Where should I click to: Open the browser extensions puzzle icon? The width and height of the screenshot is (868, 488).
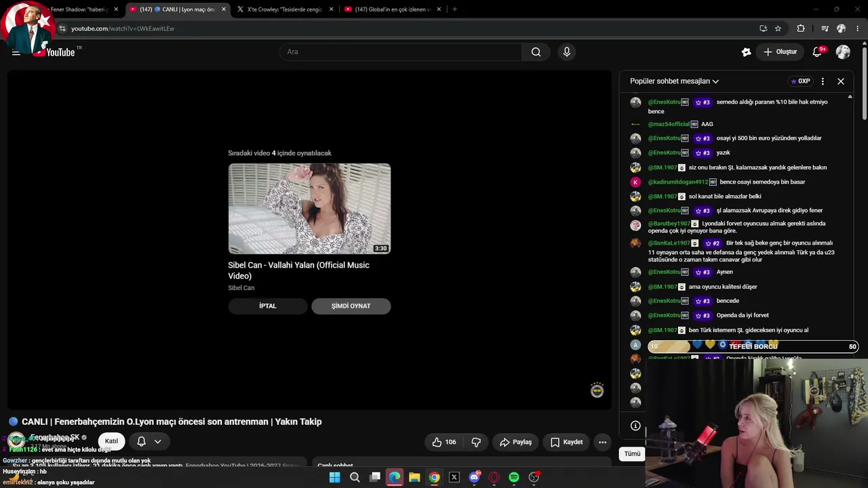click(801, 28)
